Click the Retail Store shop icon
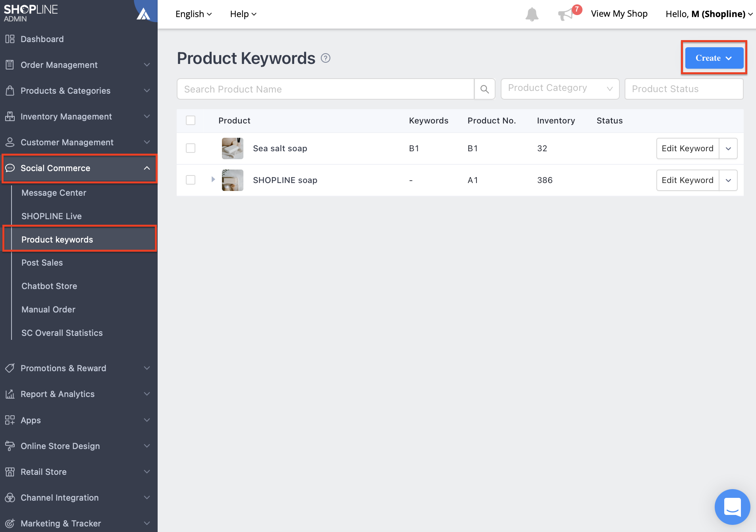The width and height of the screenshot is (756, 532). pyautogui.click(x=10, y=472)
